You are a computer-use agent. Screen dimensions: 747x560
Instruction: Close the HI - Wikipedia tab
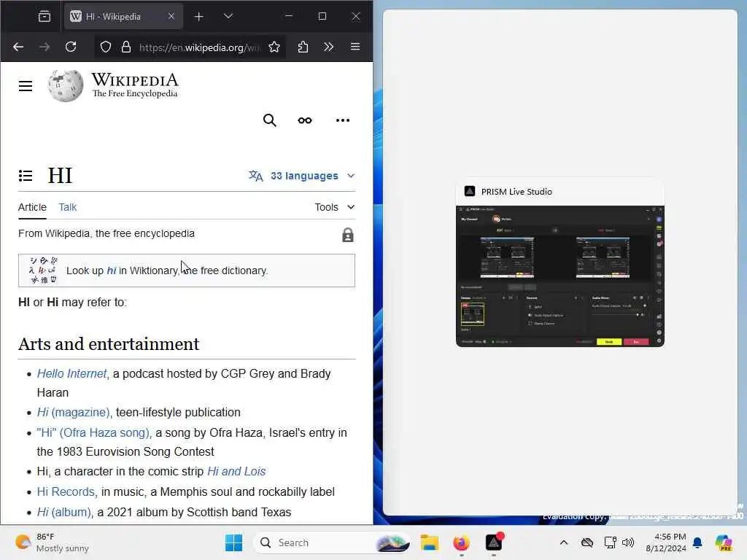[x=171, y=16]
